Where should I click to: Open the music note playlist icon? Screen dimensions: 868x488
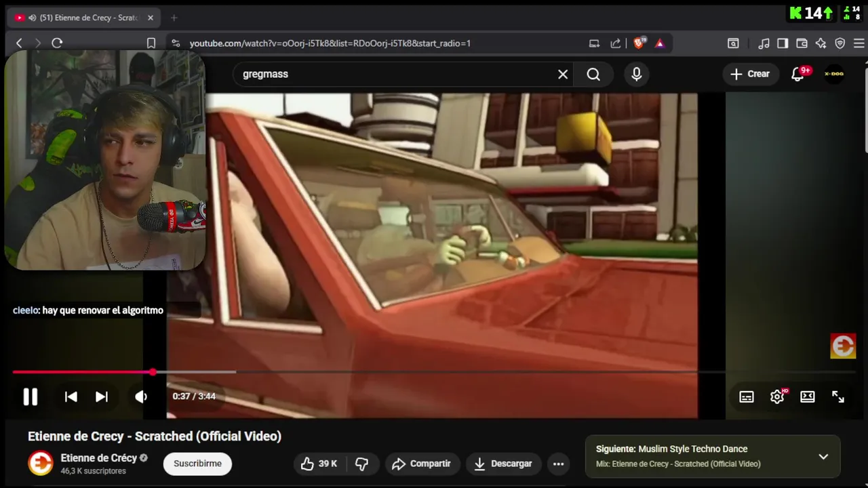(764, 43)
